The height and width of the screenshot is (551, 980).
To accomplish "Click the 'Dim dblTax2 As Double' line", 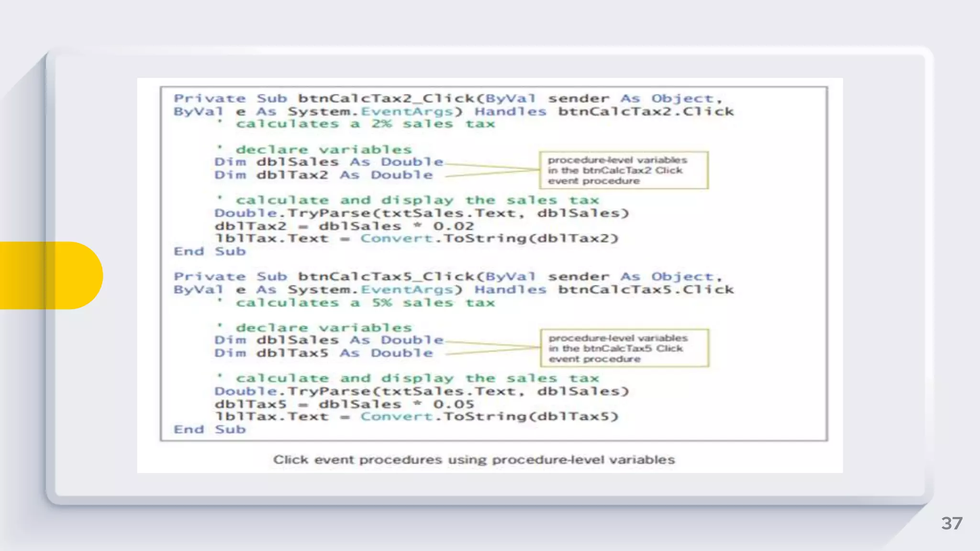I will tap(323, 175).
